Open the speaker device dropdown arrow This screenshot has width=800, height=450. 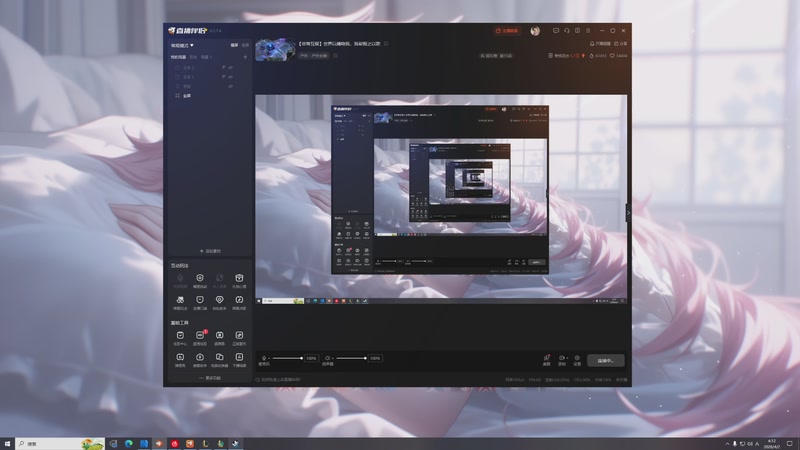[333, 358]
